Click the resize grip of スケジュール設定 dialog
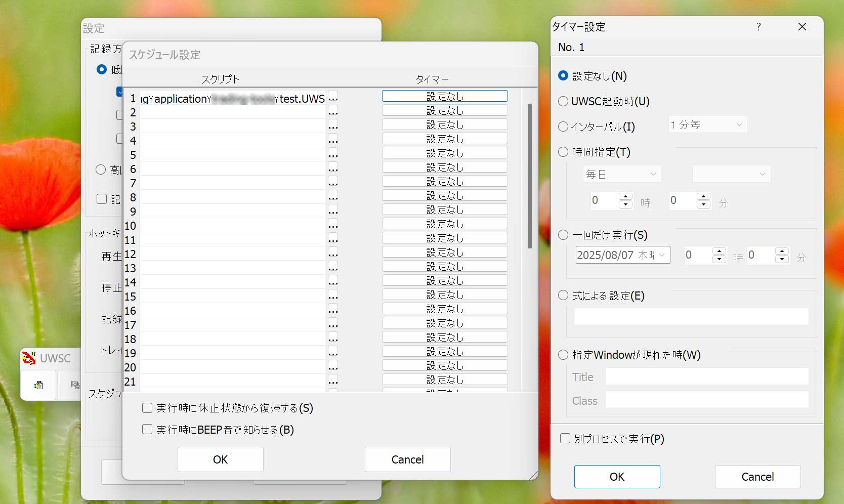Screen dimensions: 844x504 coord(534,475)
